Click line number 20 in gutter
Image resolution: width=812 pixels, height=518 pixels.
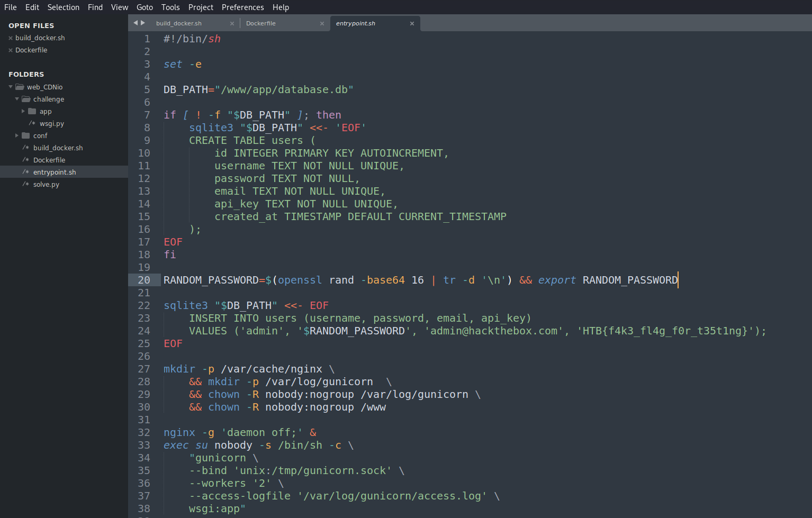pyautogui.click(x=144, y=280)
